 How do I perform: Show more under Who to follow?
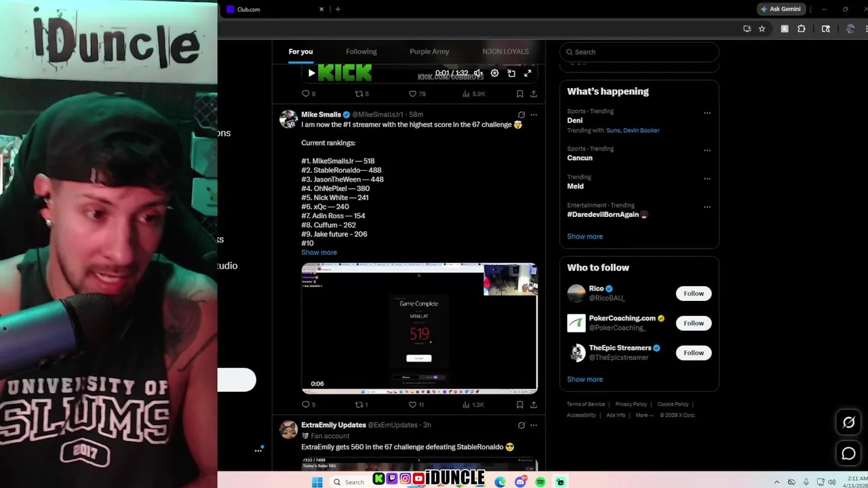pos(585,380)
